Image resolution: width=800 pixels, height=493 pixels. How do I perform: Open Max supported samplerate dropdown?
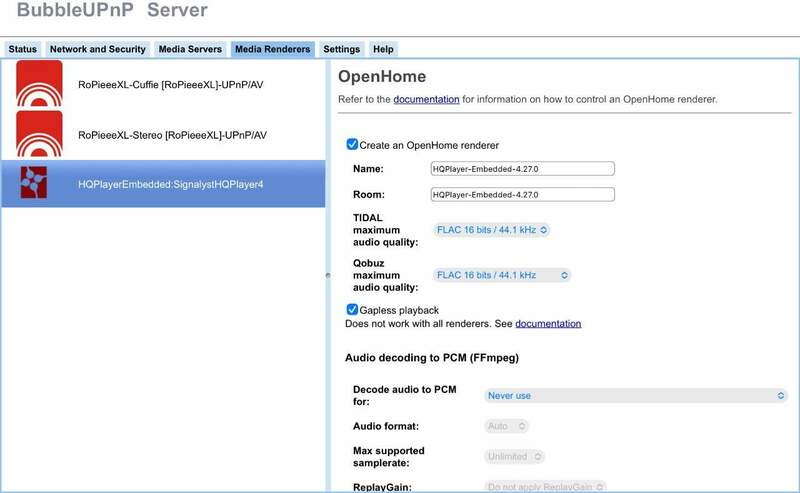coord(514,457)
